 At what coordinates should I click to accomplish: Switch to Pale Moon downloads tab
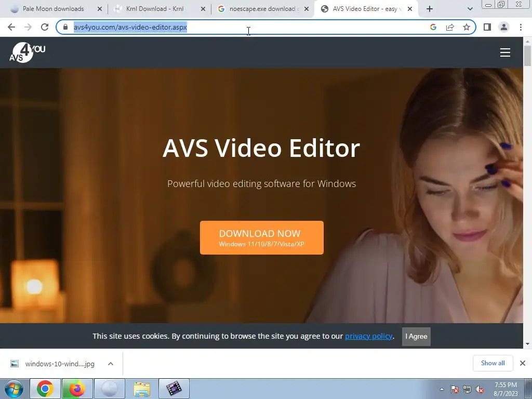(x=53, y=9)
